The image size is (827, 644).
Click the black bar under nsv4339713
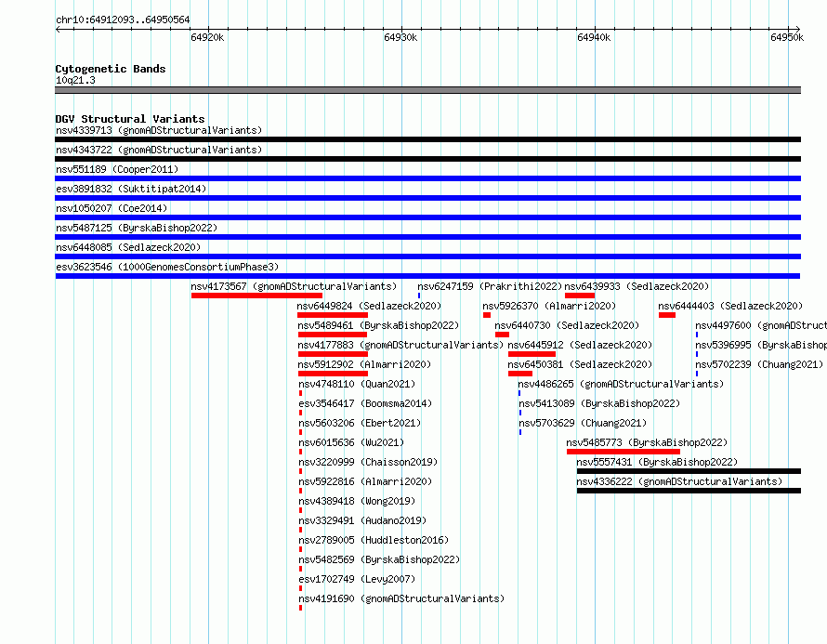click(427, 139)
